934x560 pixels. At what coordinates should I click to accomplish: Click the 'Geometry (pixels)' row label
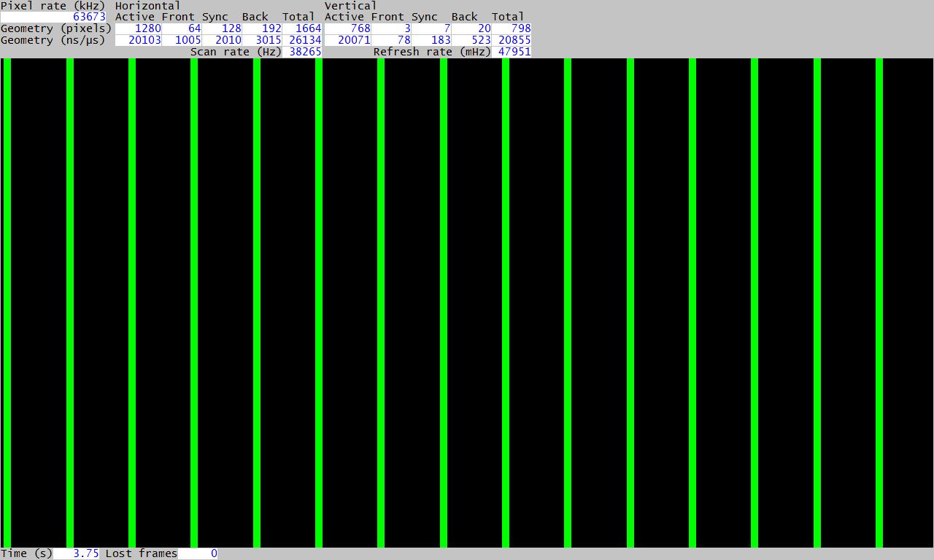click(56, 28)
